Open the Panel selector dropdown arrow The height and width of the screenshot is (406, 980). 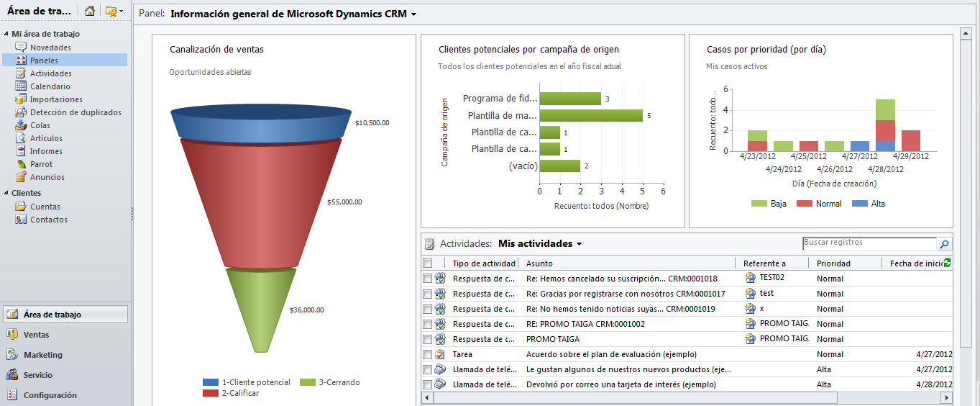click(414, 14)
